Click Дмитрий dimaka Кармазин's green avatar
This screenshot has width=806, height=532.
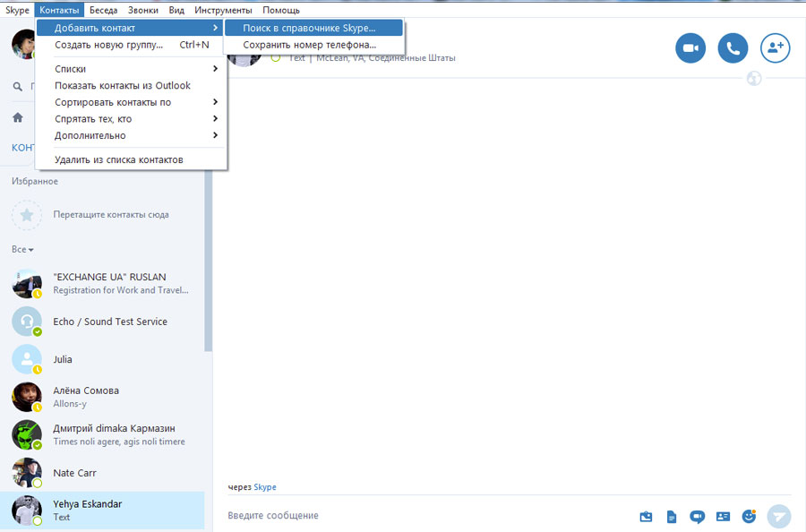tap(27, 435)
